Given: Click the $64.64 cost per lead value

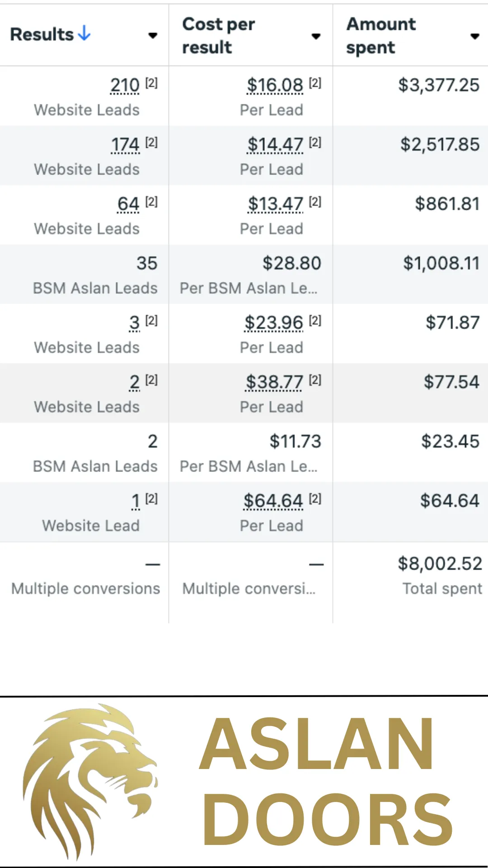Looking at the screenshot, I should (273, 501).
